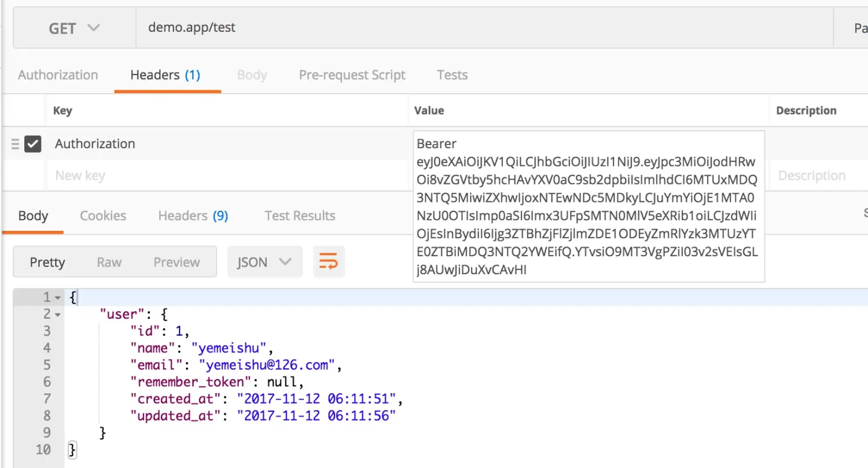This screenshot has width=868, height=468.
Task: Click the "2017-11-12 06:11:51" created_at value
Action: pyautogui.click(x=317, y=399)
